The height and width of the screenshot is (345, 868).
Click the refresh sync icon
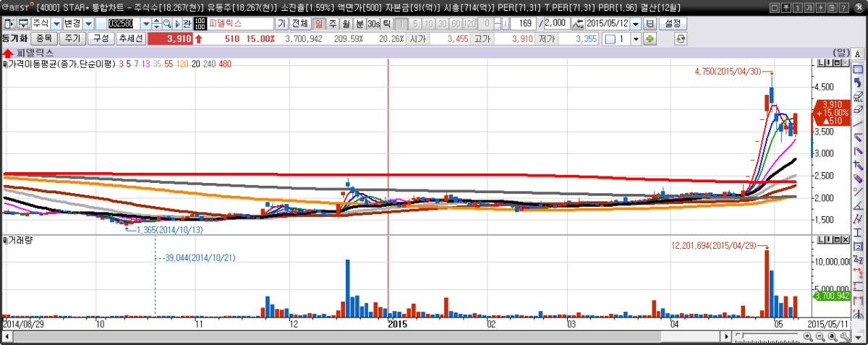coord(681,38)
